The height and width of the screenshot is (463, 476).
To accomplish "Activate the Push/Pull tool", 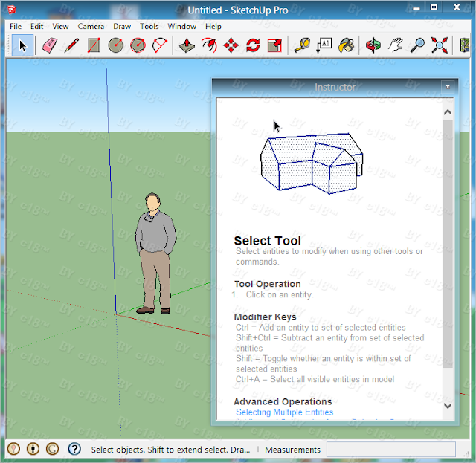I will click(x=187, y=45).
